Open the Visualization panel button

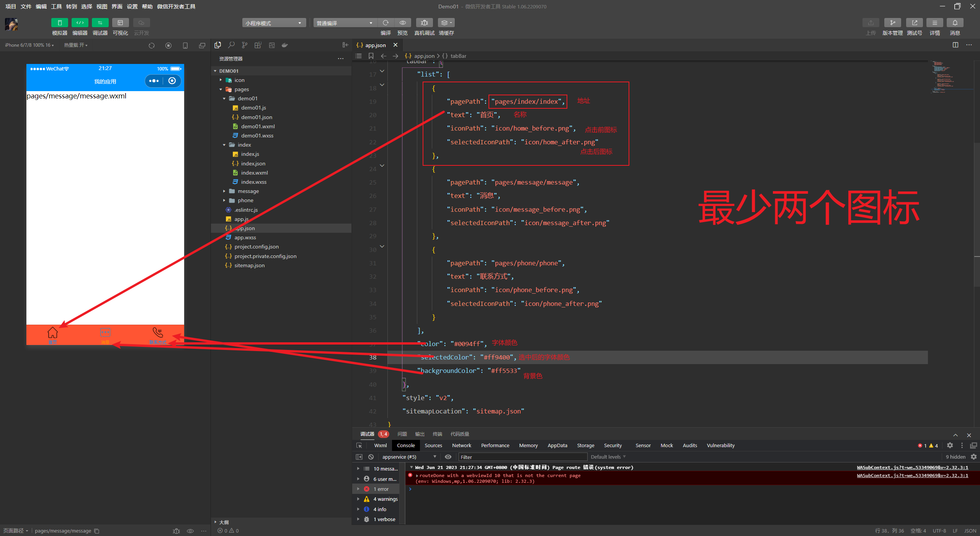pos(120,23)
